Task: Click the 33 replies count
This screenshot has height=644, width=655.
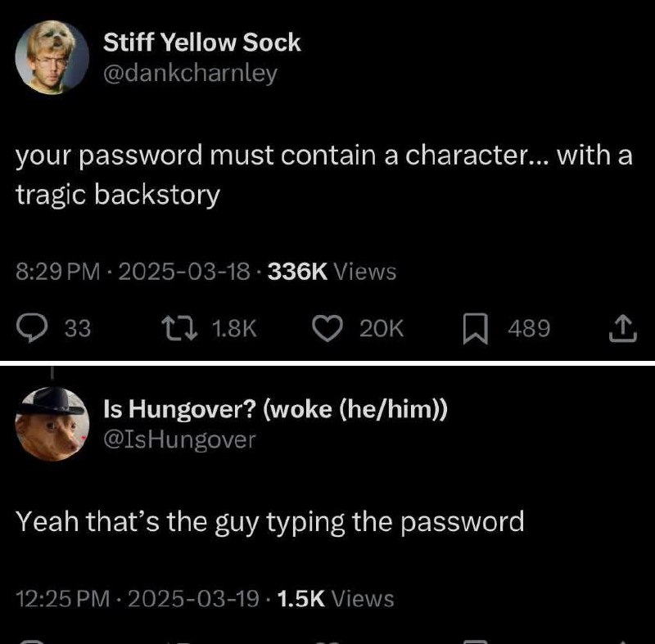Action: pos(78,328)
